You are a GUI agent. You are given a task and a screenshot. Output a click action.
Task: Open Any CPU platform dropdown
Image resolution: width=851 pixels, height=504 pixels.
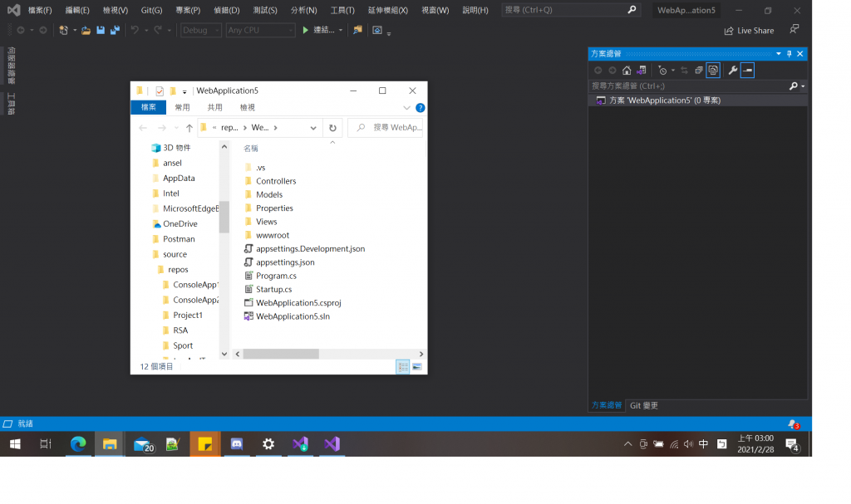pos(260,31)
